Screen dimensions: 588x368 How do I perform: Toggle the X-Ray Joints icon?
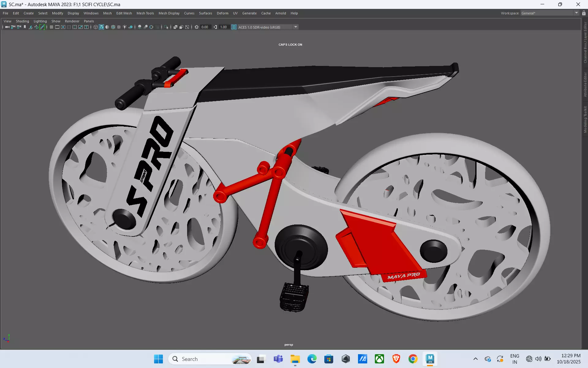coord(187,27)
